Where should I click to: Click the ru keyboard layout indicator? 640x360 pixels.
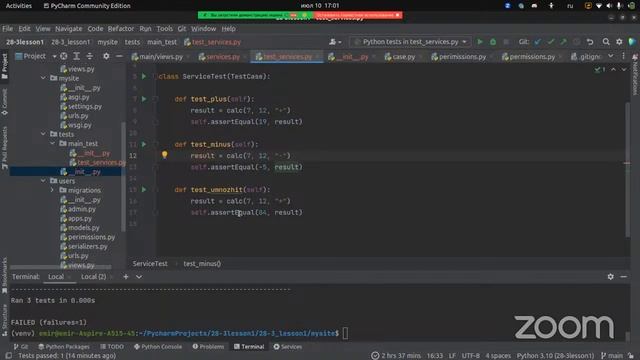[570, 6]
